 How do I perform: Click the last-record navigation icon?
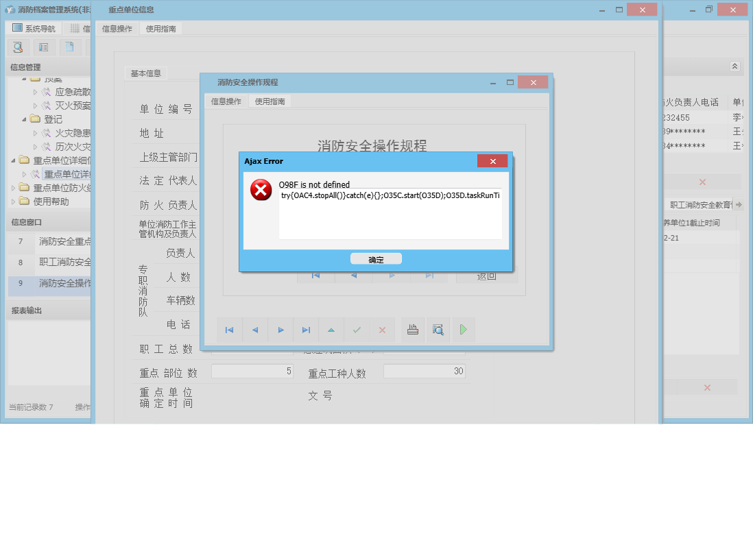pos(306,330)
